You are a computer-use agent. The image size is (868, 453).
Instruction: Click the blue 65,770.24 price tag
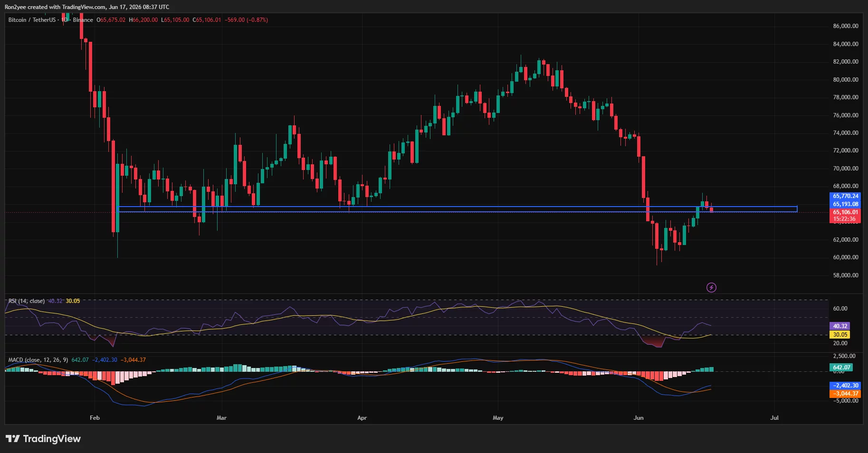[846, 196]
